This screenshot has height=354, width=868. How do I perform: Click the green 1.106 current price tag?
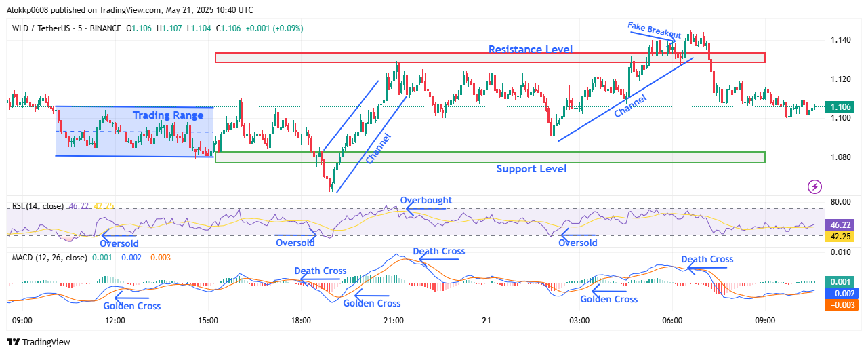[839, 106]
